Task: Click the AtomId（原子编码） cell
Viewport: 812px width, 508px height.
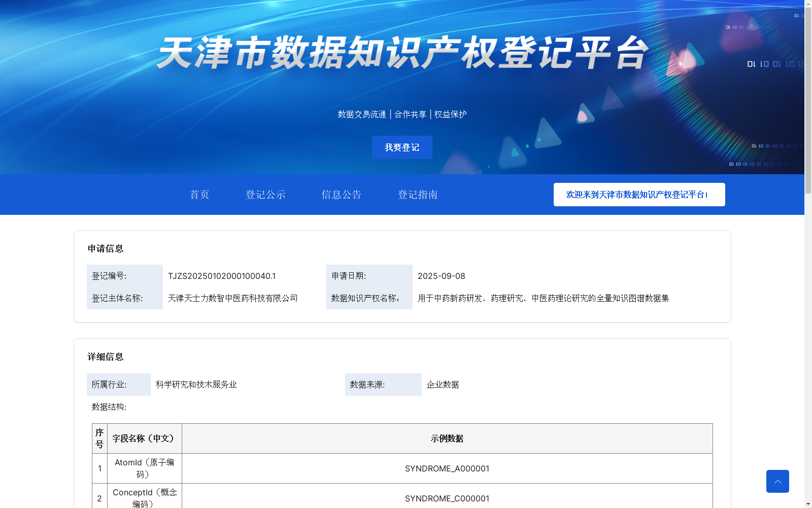Action: tap(145, 468)
